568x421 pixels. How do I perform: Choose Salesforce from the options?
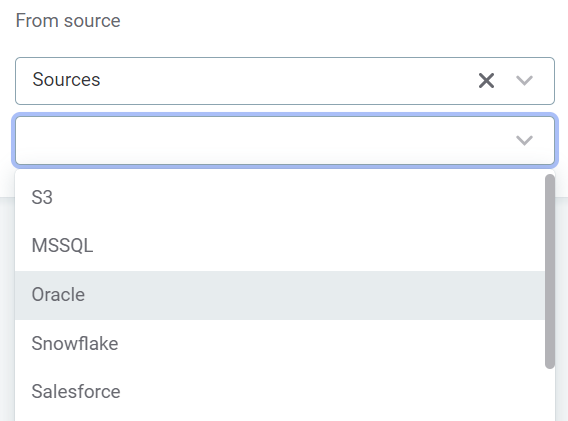(280, 392)
